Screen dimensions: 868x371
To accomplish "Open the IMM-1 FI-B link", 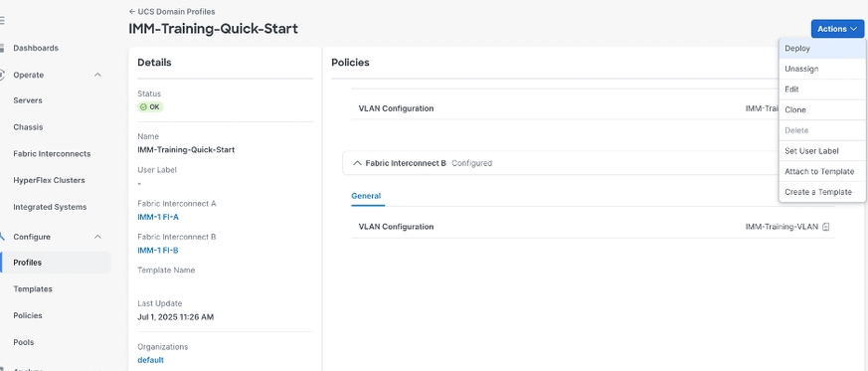I will (x=158, y=251).
